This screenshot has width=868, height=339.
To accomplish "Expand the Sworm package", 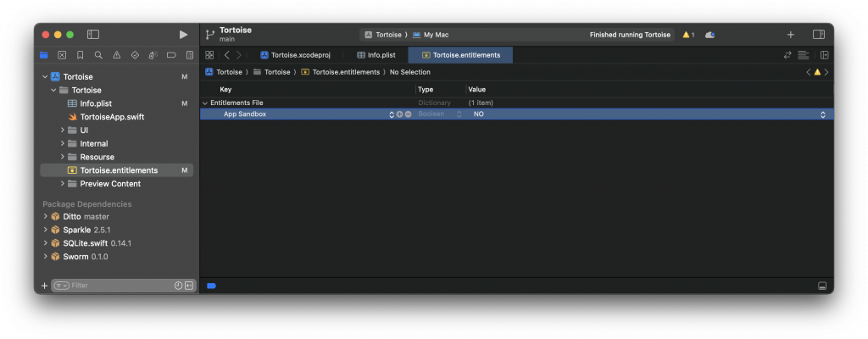I will click(46, 257).
